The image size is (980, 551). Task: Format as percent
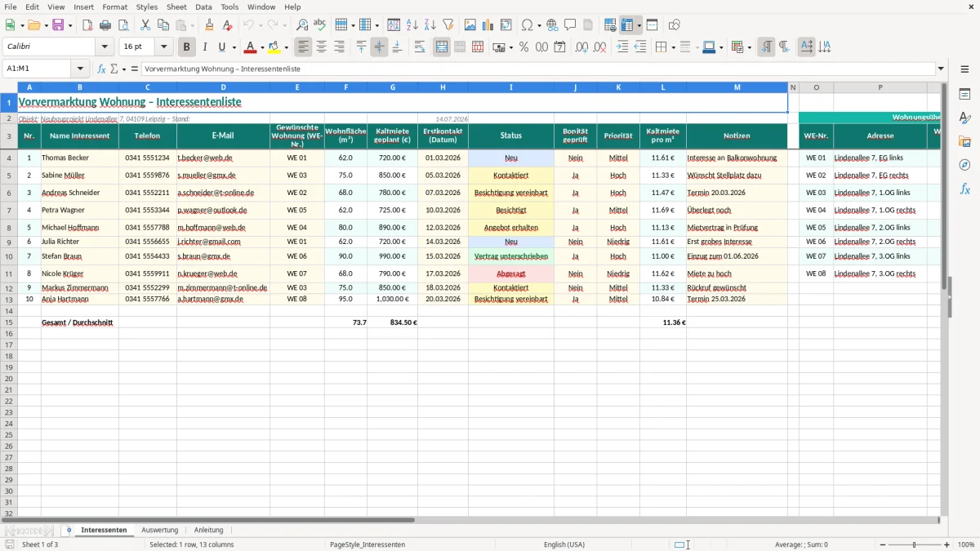click(523, 47)
